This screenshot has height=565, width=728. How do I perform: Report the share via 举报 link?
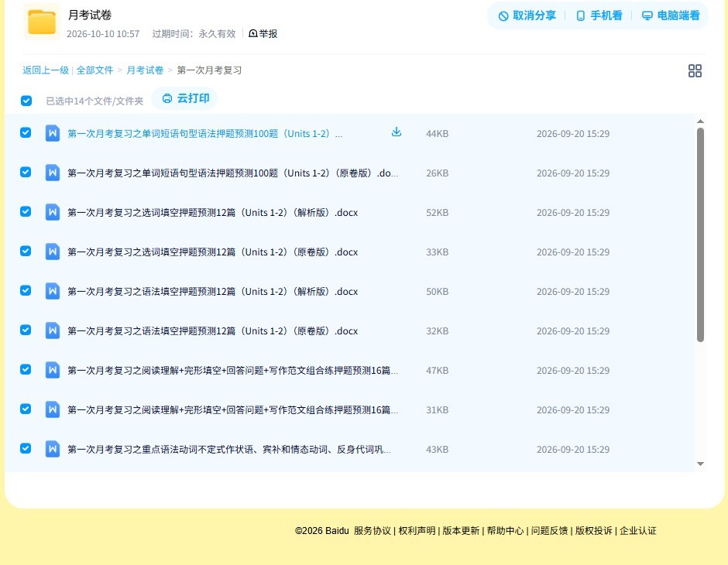263,34
